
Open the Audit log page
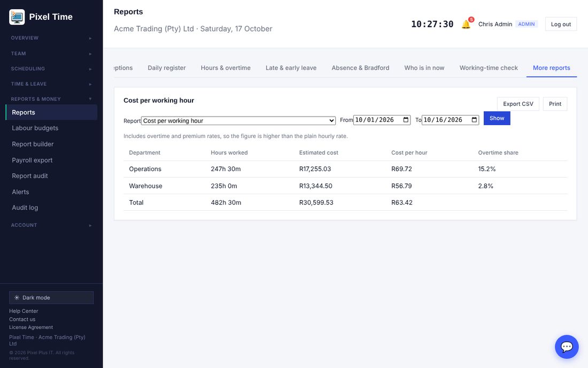51,208
